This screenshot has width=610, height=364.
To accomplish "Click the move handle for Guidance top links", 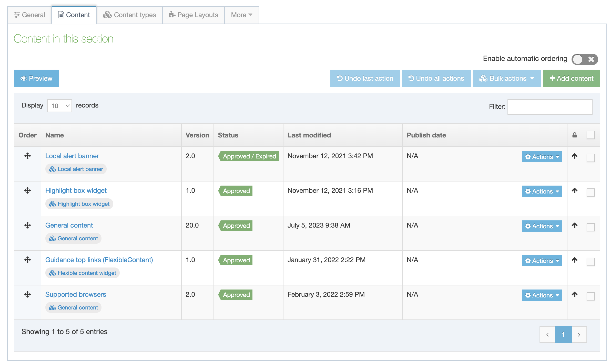I will 27,260.
